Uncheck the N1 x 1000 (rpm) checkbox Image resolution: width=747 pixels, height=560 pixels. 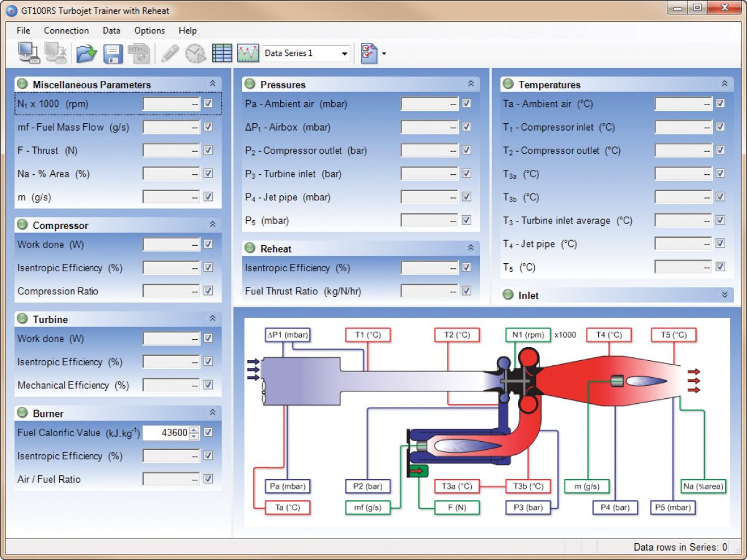tap(209, 104)
